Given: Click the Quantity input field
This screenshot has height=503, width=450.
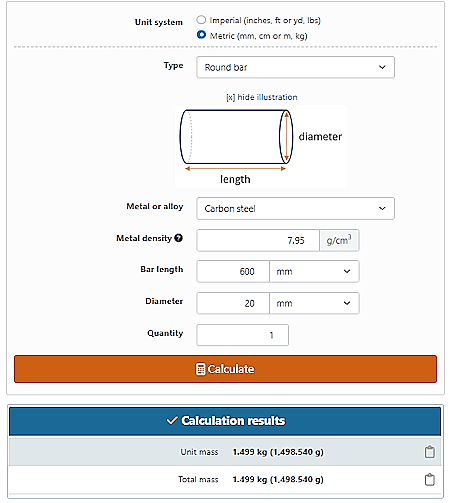Looking at the screenshot, I should (243, 335).
